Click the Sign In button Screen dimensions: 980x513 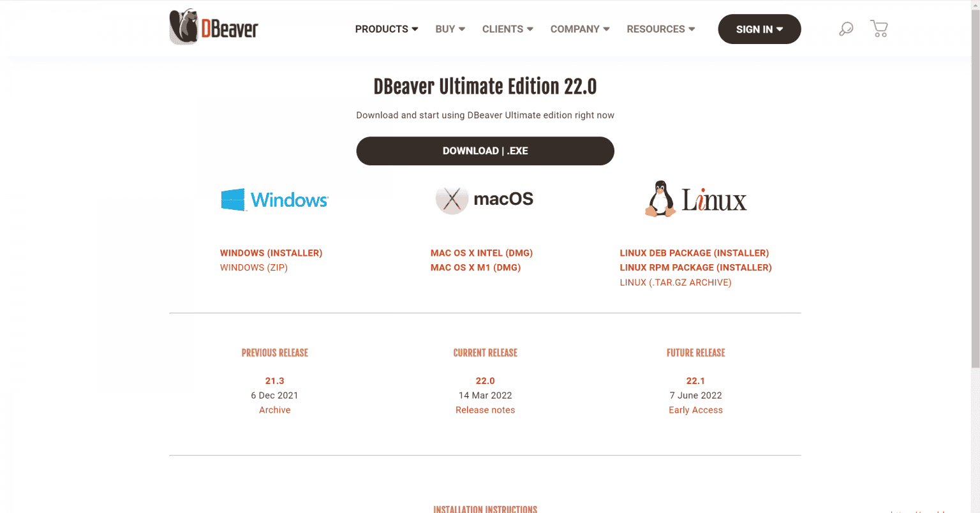(759, 29)
